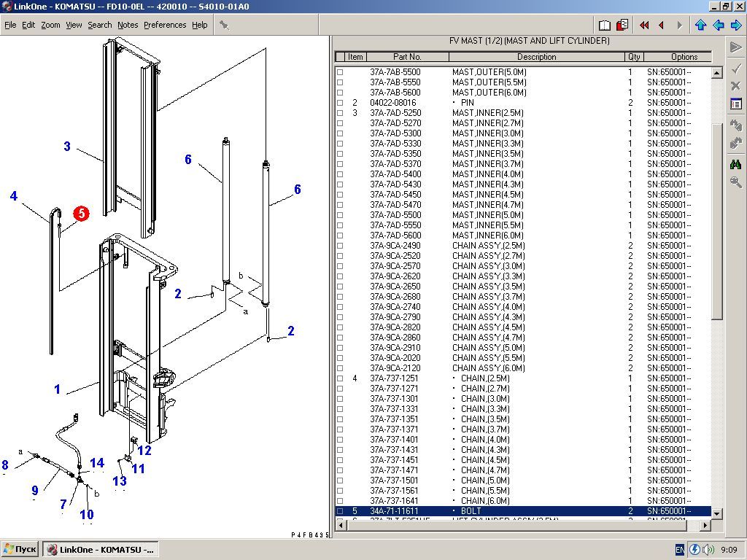Click the volume speaker tray icon
This screenshot has height=560, width=747.
(708, 550)
